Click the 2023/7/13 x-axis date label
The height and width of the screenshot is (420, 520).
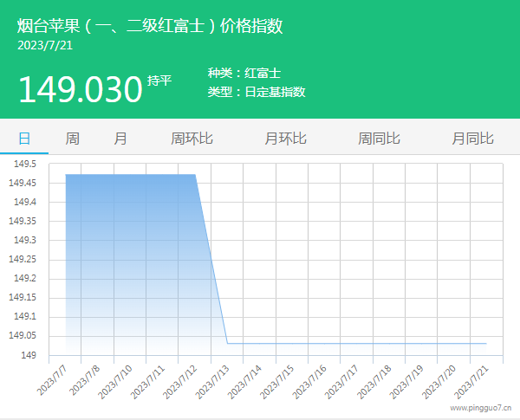coord(213,381)
